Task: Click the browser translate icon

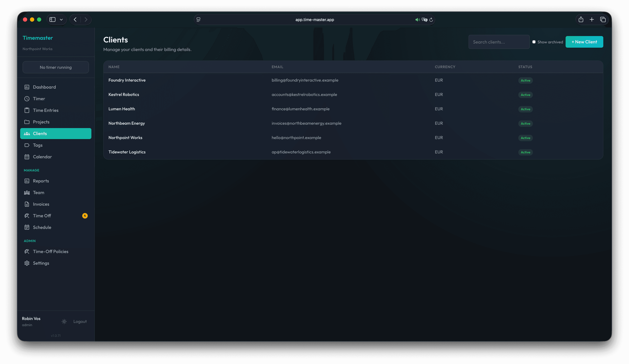Action: click(424, 20)
